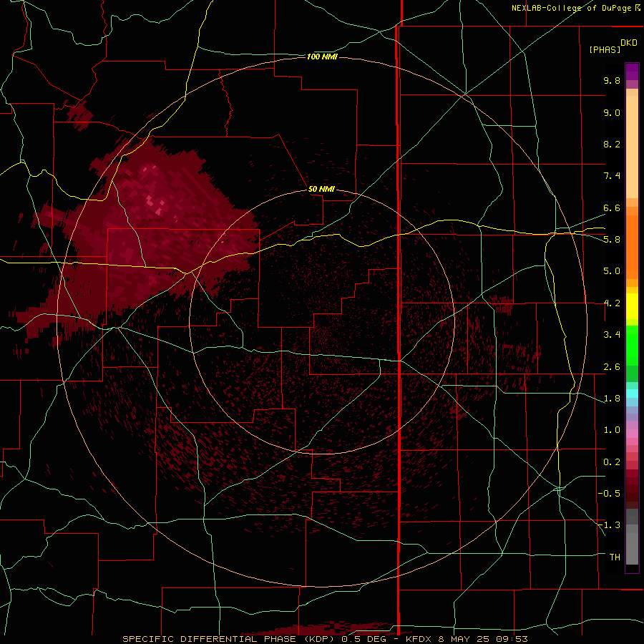The width and height of the screenshot is (644, 644).
Task: Click the 5.0 value on the scale
Action: pyautogui.click(x=612, y=271)
